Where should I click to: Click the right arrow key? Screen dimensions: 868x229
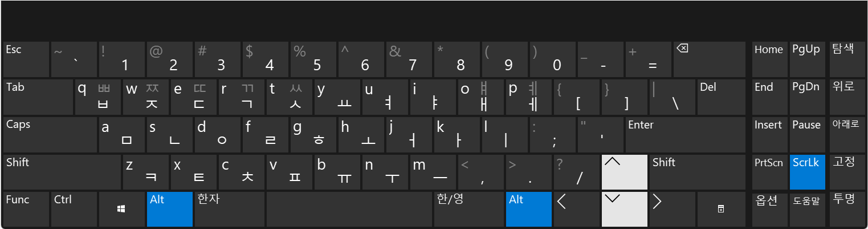(x=673, y=209)
